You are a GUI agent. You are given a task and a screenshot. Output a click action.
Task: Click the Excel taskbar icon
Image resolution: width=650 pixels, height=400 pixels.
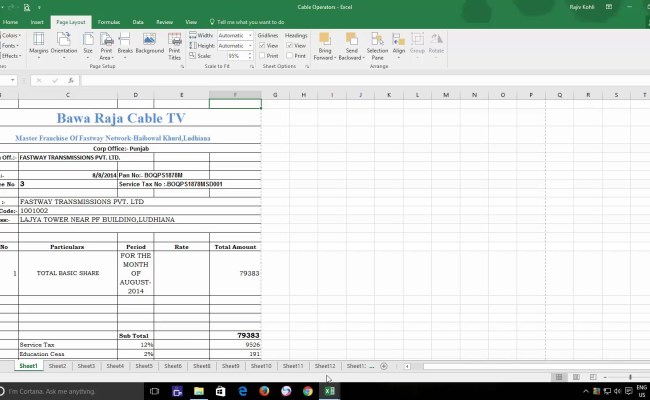(330, 391)
